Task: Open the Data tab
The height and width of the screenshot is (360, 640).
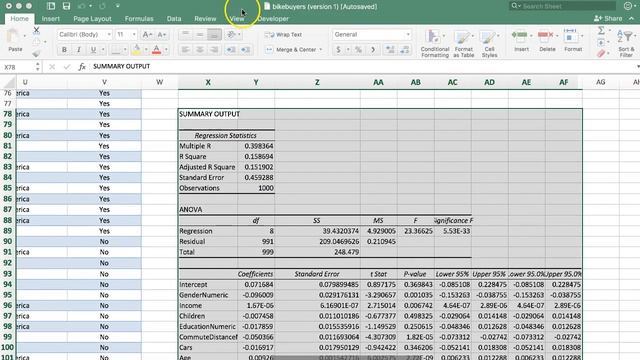Action: pos(174,19)
